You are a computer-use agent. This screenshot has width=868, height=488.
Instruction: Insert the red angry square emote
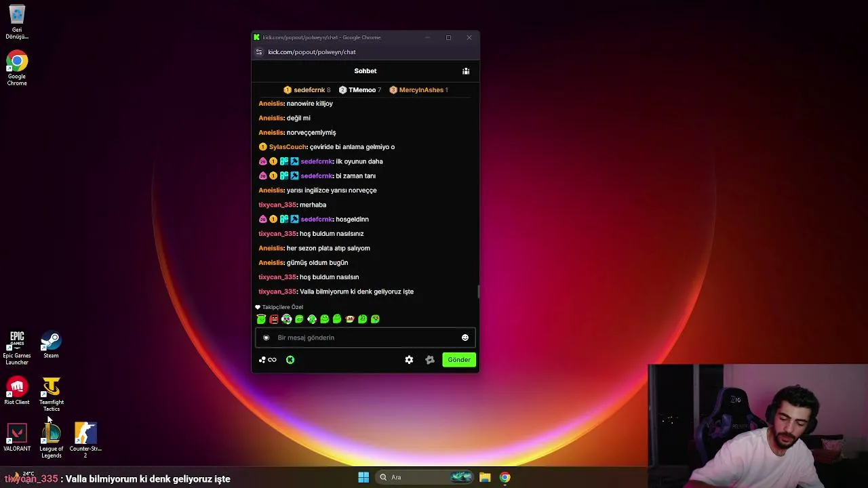point(274,319)
